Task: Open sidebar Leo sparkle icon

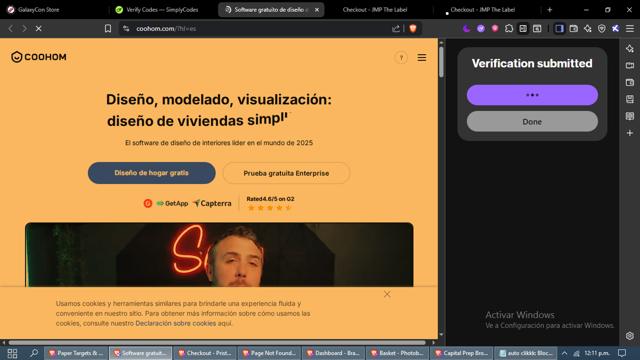Action: coord(630,49)
